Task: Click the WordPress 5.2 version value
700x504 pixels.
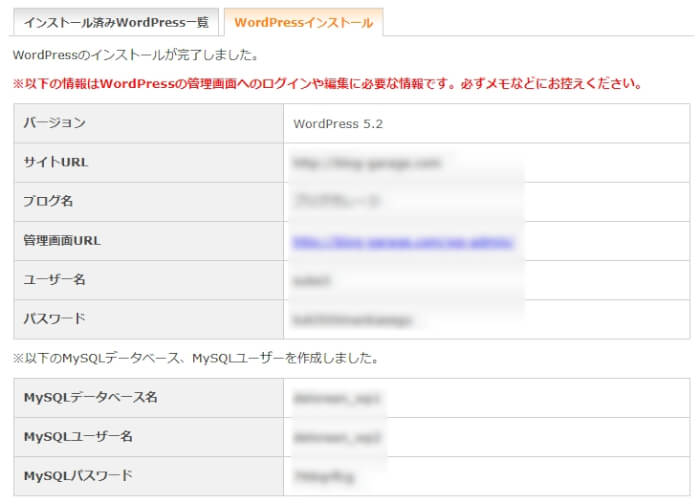Action: point(338,124)
